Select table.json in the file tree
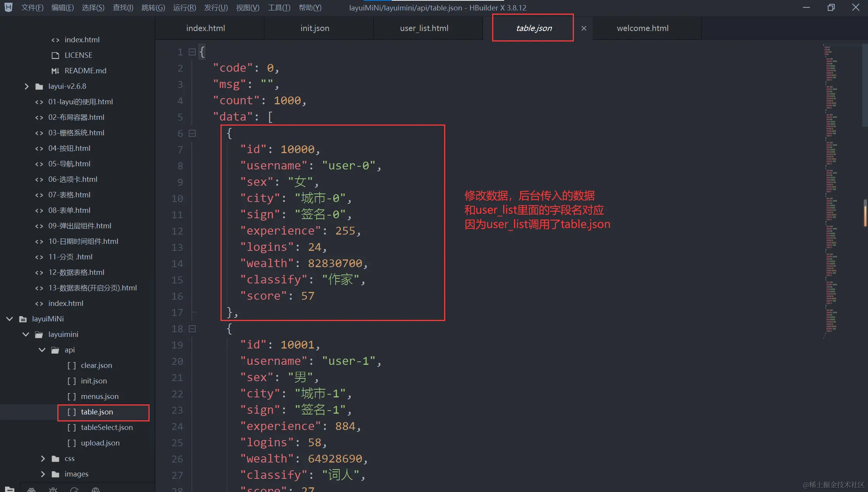Viewport: 868px width, 492px height. coord(97,412)
